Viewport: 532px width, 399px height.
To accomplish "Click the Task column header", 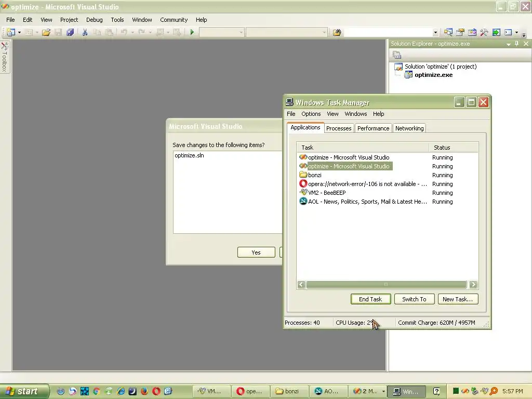I will click(363, 147).
